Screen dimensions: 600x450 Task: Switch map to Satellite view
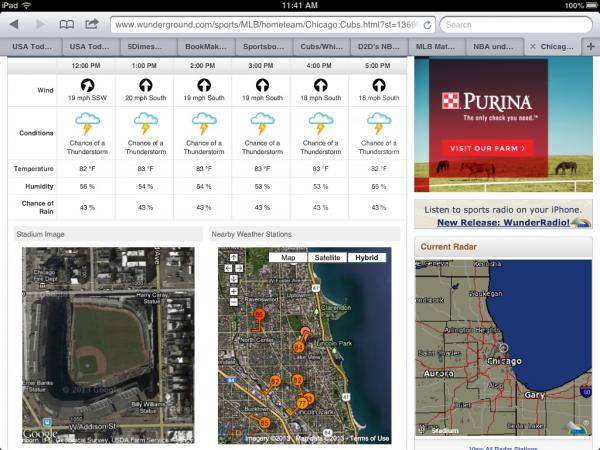pyautogui.click(x=326, y=257)
